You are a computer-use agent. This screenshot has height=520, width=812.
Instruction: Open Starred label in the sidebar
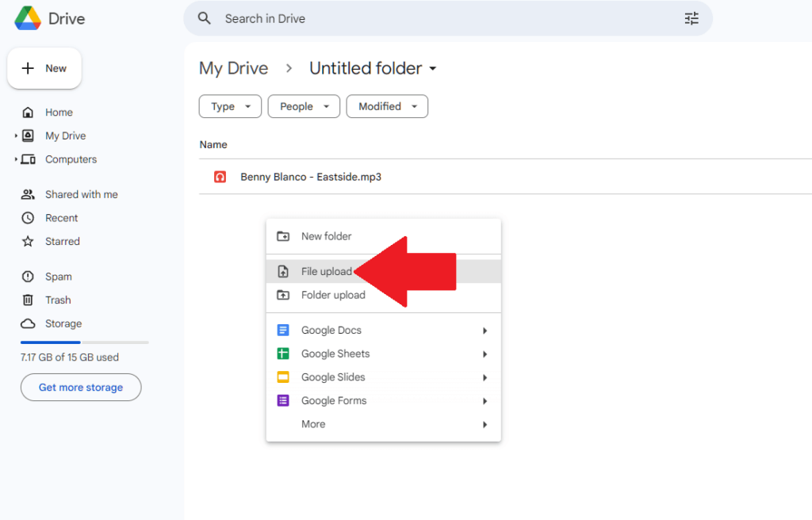(x=62, y=241)
